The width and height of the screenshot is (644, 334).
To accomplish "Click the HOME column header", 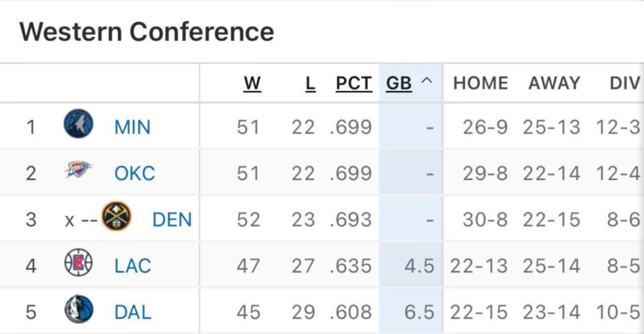I will pos(480,83).
